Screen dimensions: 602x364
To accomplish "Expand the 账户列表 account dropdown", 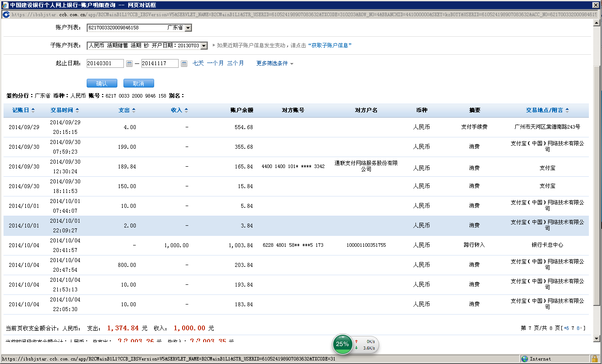I will point(188,28).
